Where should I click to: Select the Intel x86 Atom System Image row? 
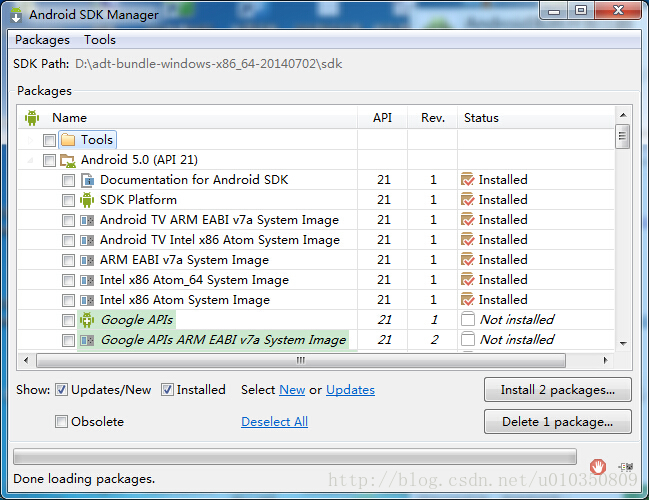pos(316,300)
